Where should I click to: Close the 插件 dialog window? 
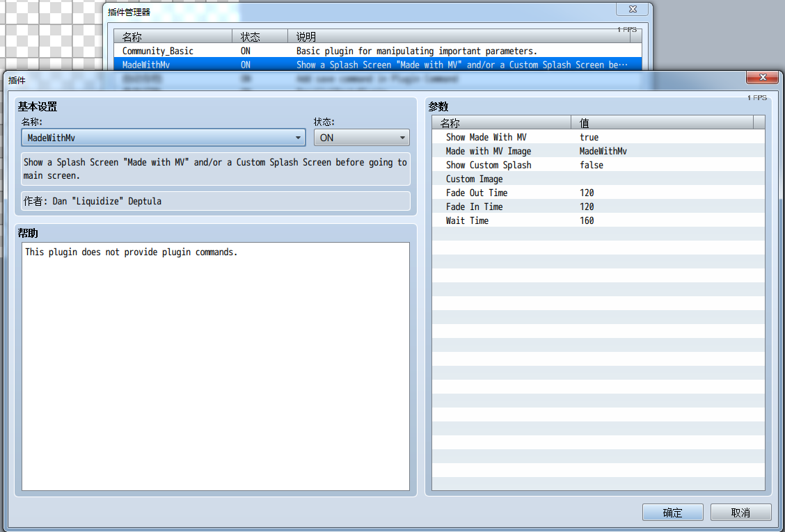pos(763,77)
